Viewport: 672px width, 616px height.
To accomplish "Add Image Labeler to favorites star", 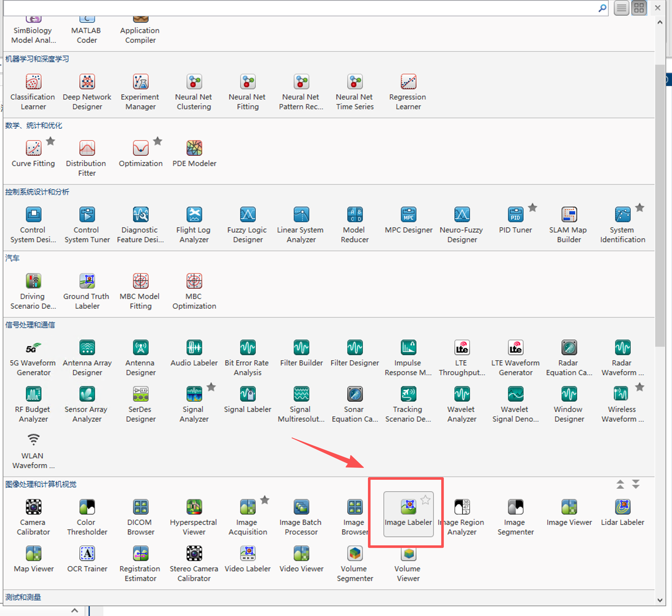I will (x=425, y=500).
